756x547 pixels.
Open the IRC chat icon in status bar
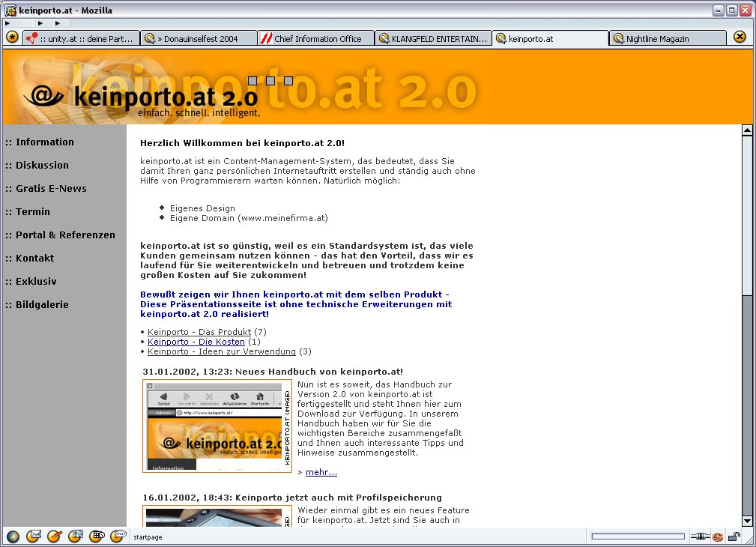tap(118, 537)
